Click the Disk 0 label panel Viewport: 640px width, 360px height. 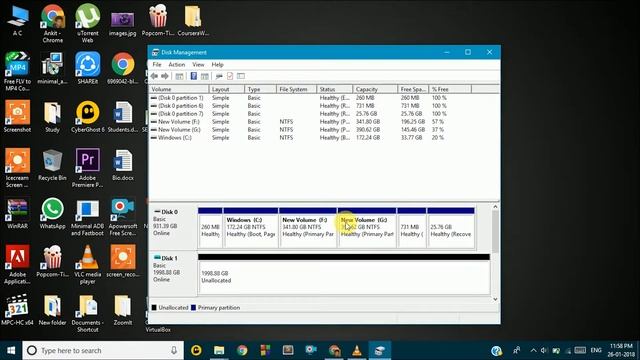point(173,227)
